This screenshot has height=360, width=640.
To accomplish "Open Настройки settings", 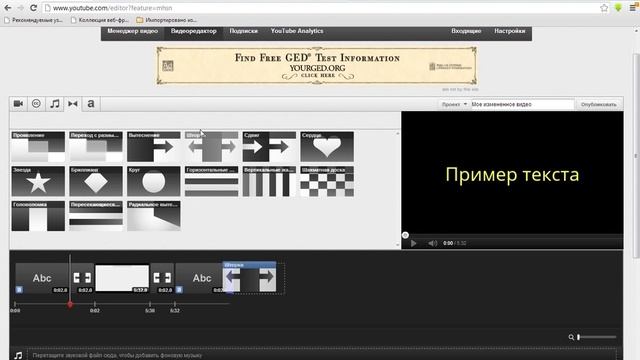I will tap(509, 31).
